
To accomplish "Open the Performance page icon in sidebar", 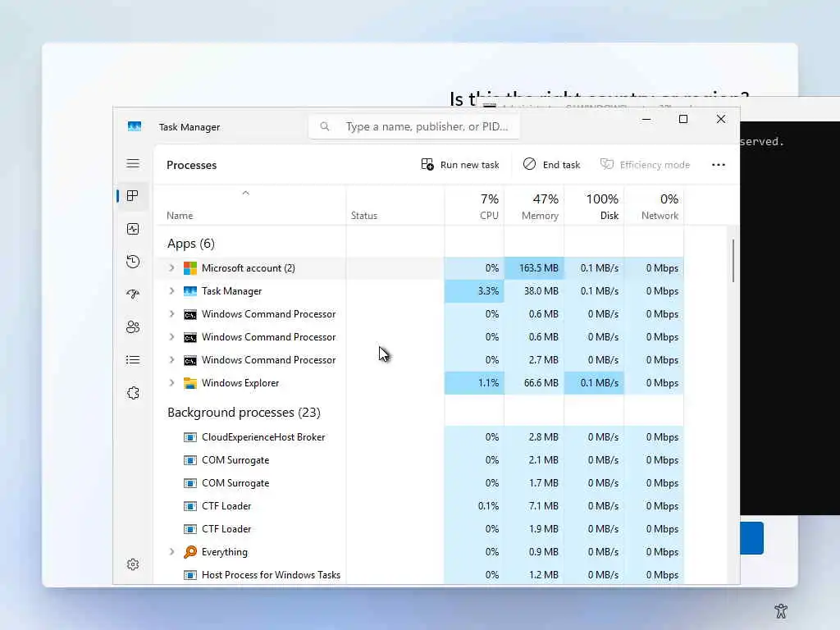I will 133,229.
